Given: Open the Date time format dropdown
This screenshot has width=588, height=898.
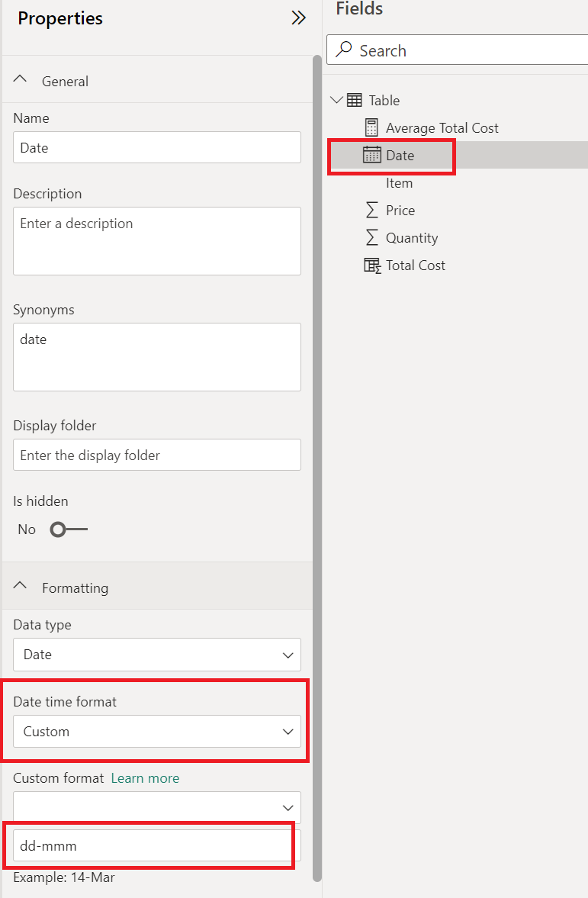Looking at the screenshot, I should click(x=157, y=732).
